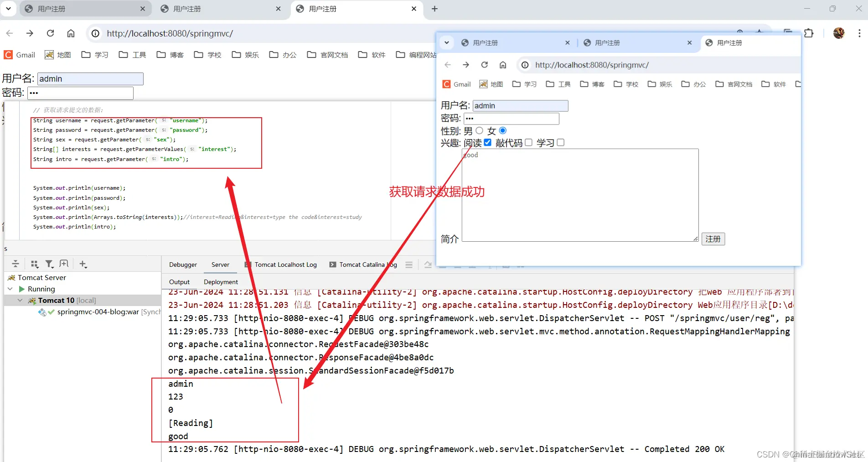Select the Tomcat Server tree node
868x462 pixels.
pyautogui.click(x=37, y=277)
